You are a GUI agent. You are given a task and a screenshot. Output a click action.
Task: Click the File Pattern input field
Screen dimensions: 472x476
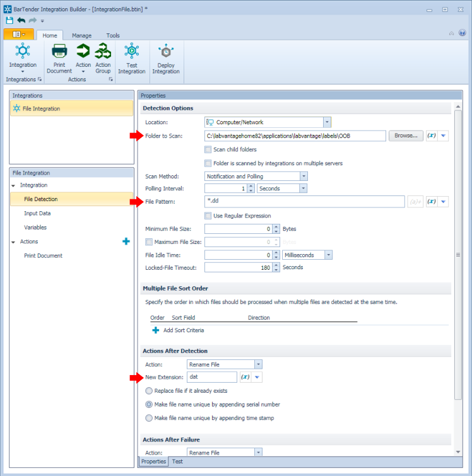pyautogui.click(x=305, y=202)
